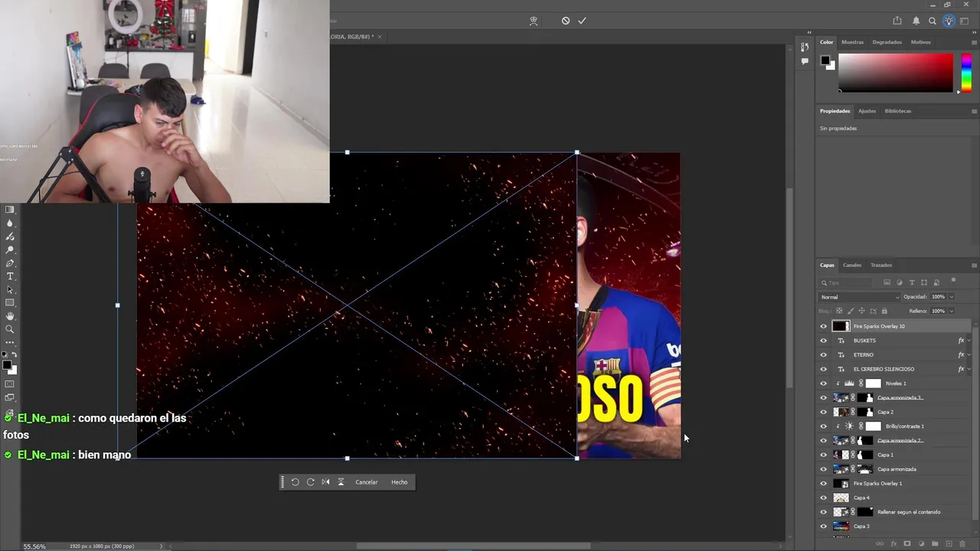
Task: Commit transform with the checkmark icon
Action: (582, 21)
